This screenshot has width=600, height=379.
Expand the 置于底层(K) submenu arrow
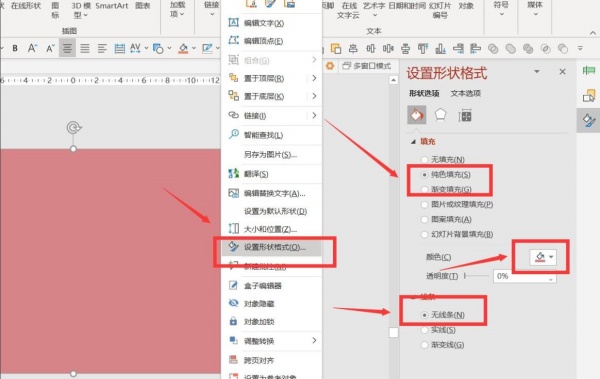pos(314,96)
